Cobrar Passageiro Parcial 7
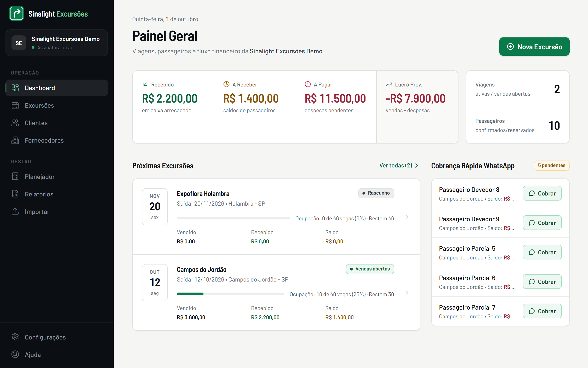 pos(542,311)
